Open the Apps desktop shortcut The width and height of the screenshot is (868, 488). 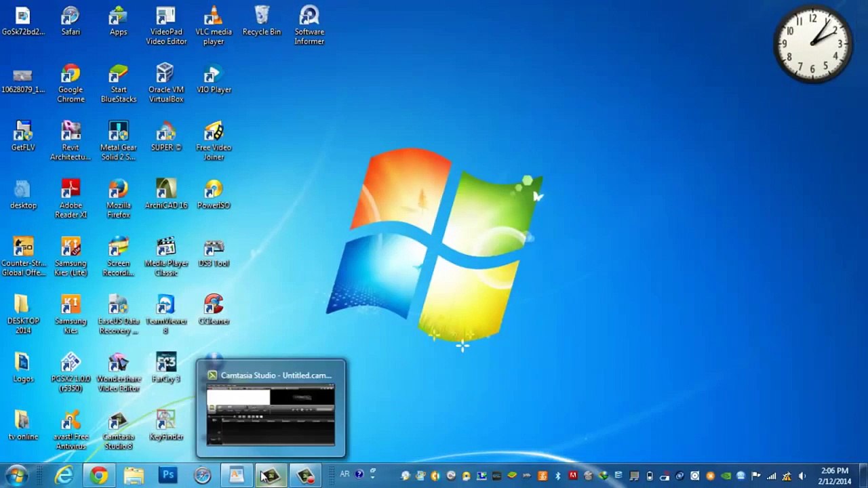tap(118, 21)
